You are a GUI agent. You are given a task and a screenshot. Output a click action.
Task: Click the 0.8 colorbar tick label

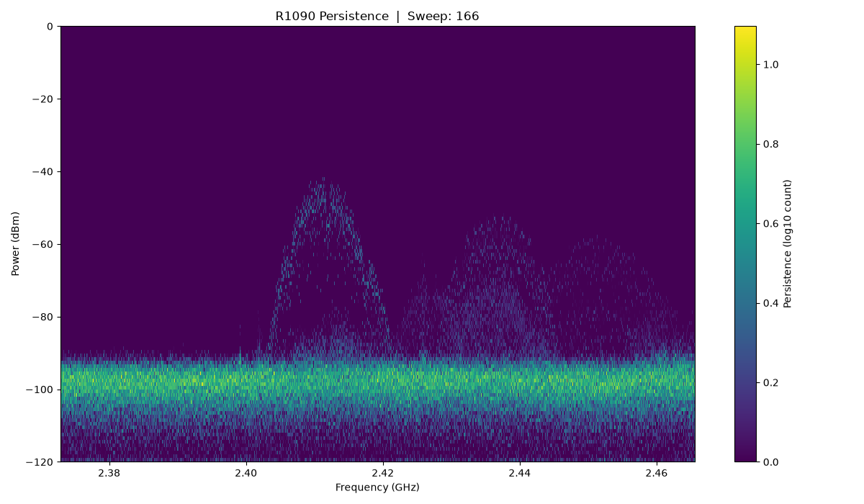pyautogui.click(x=770, y=144)
